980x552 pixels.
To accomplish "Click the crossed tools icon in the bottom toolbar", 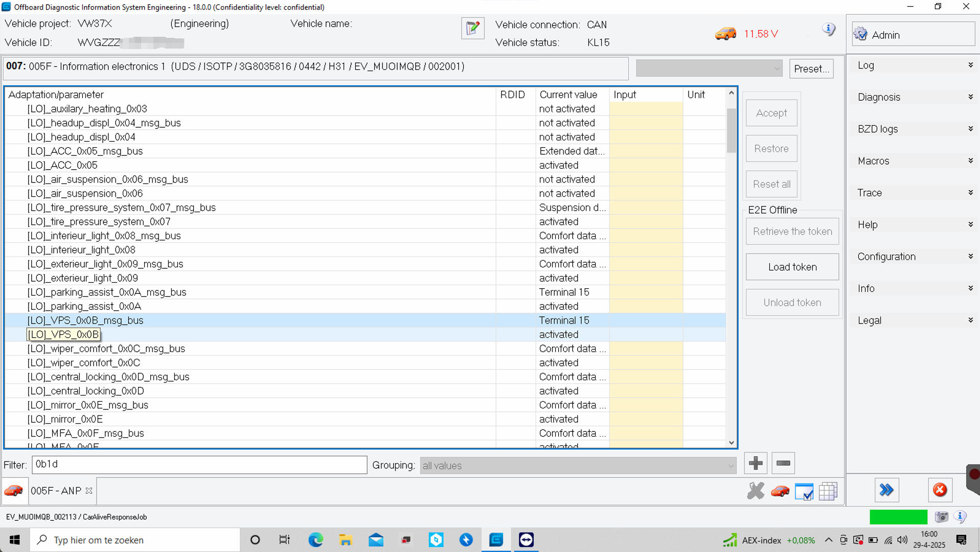I will click(756, 491).
